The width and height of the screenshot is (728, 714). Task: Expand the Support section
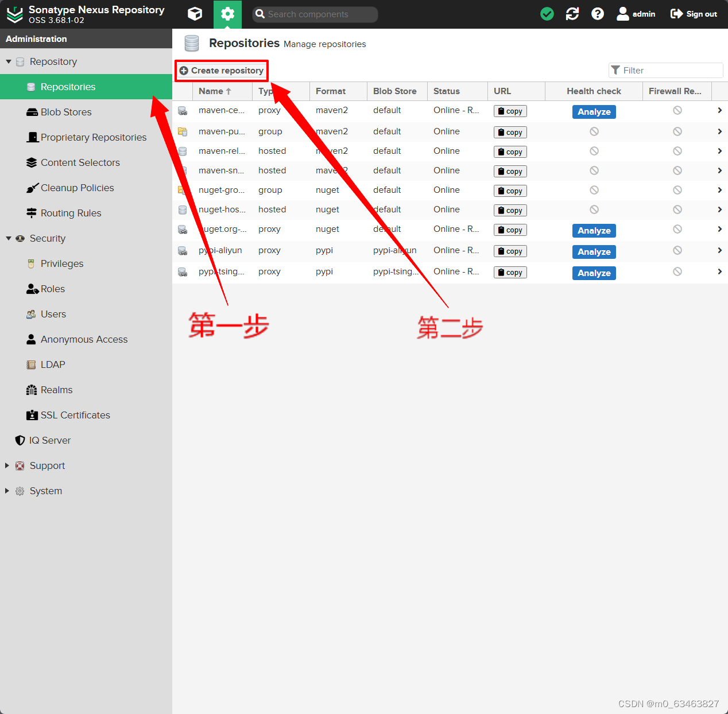(x=7, y=465)
